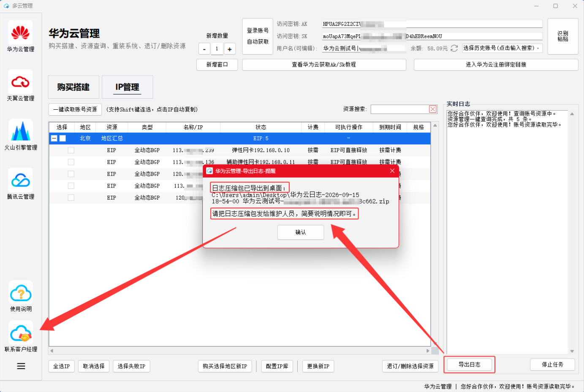Open the 选择历史账号 dropdown

(502, 48)
